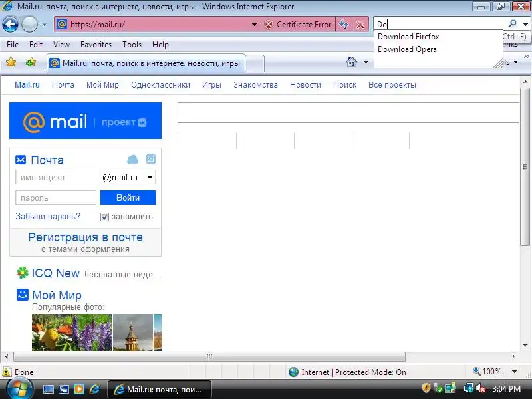Open the @mail.ru domain dropdown
532x399 pixels.
pos(128,177)
